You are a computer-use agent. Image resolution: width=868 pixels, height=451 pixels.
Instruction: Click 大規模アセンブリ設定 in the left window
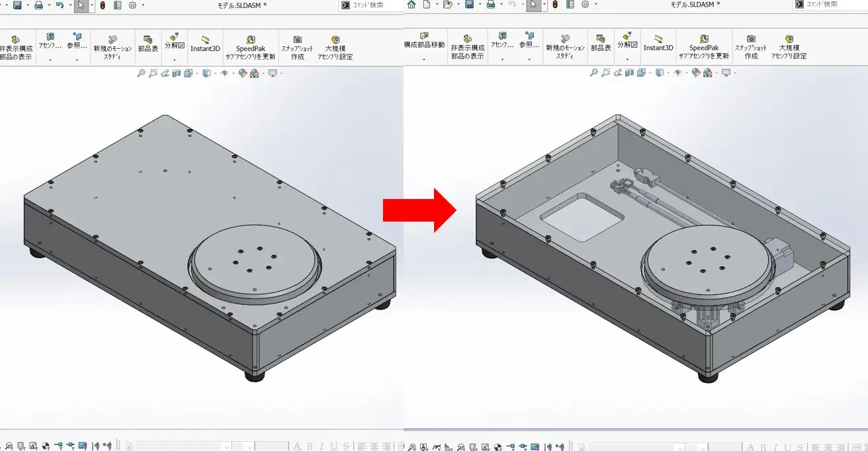(x=335, y=47)
